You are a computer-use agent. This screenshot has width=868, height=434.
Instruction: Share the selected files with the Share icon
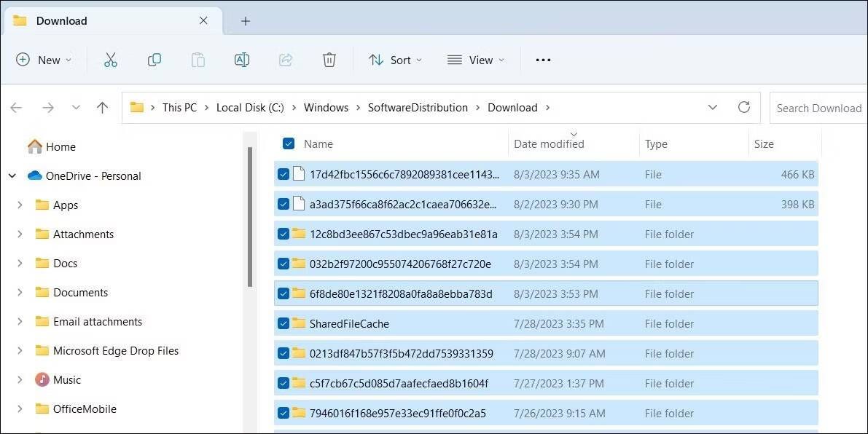(285, 60)
